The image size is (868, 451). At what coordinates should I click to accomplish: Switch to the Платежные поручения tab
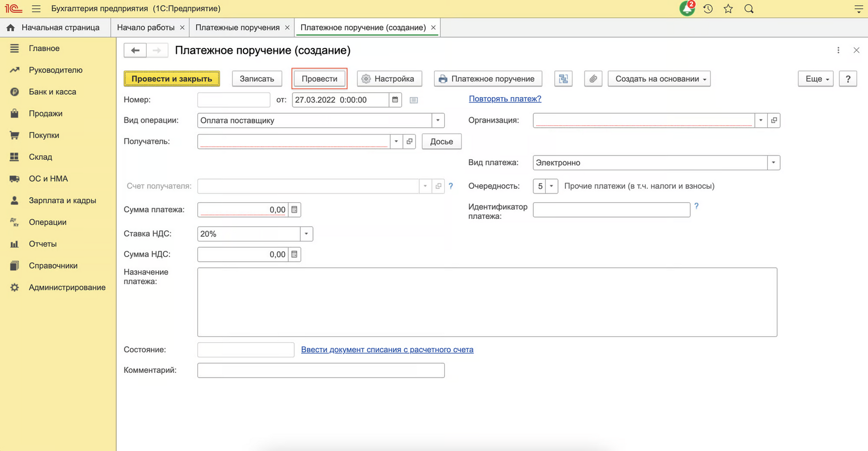pyautogui.click(x=237, y=27)
